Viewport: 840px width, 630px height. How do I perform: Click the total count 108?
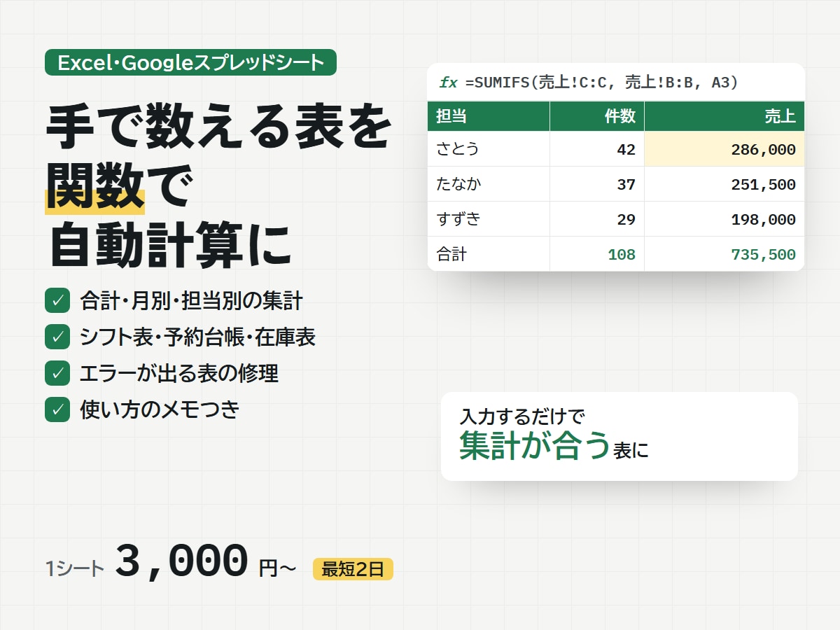click(597, 254)
